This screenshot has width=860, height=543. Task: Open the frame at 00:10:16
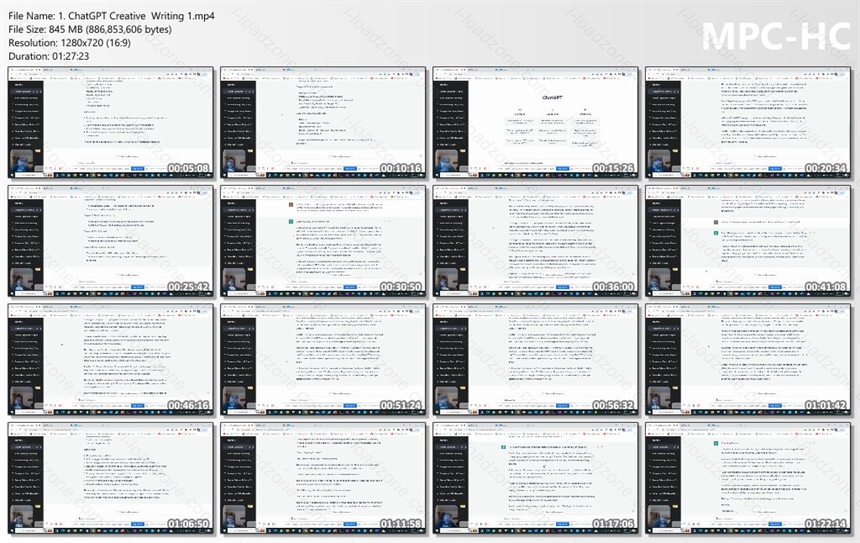pos(323,123)
